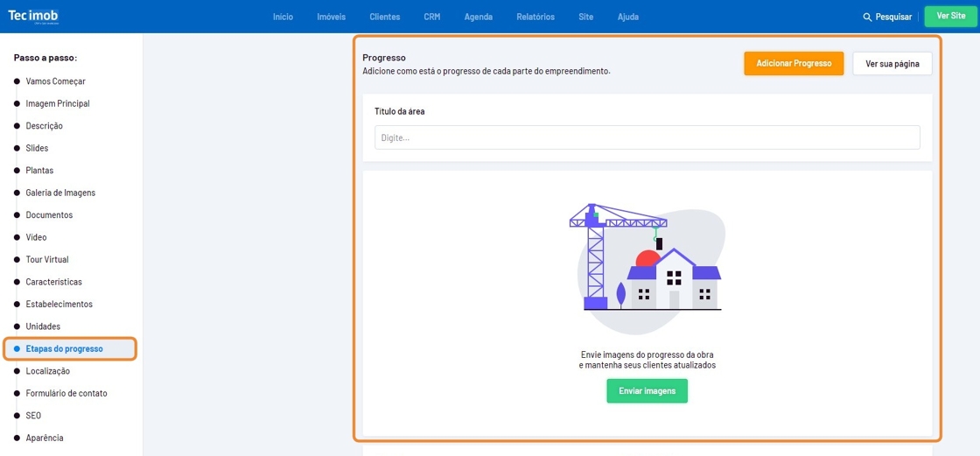Viewport: 980px width, 456px height.
Task: Click the Adicionar Progresso button
Action: click(x=794, y=64)
